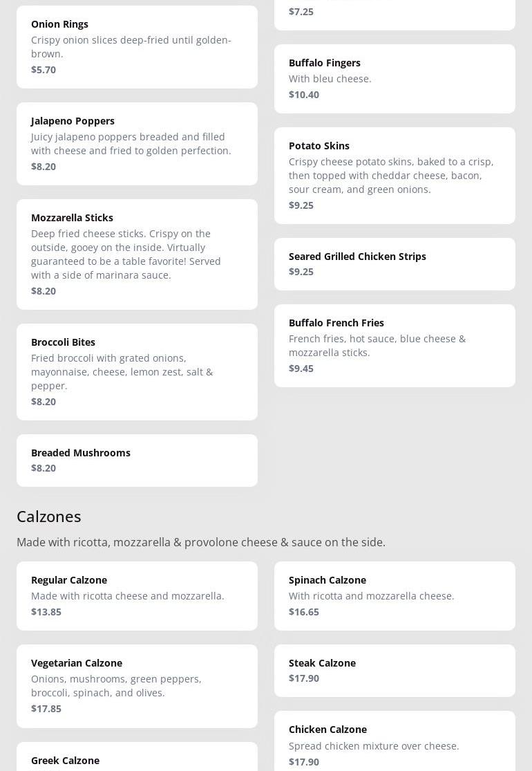
Task: Click the $7.25 item card at top
Action: [395, 15]
